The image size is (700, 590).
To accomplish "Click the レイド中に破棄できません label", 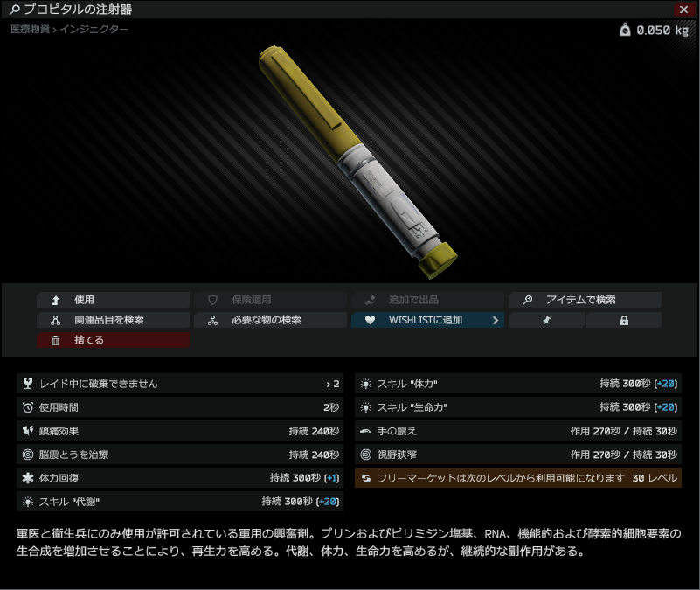I will [x=99, y=384].
